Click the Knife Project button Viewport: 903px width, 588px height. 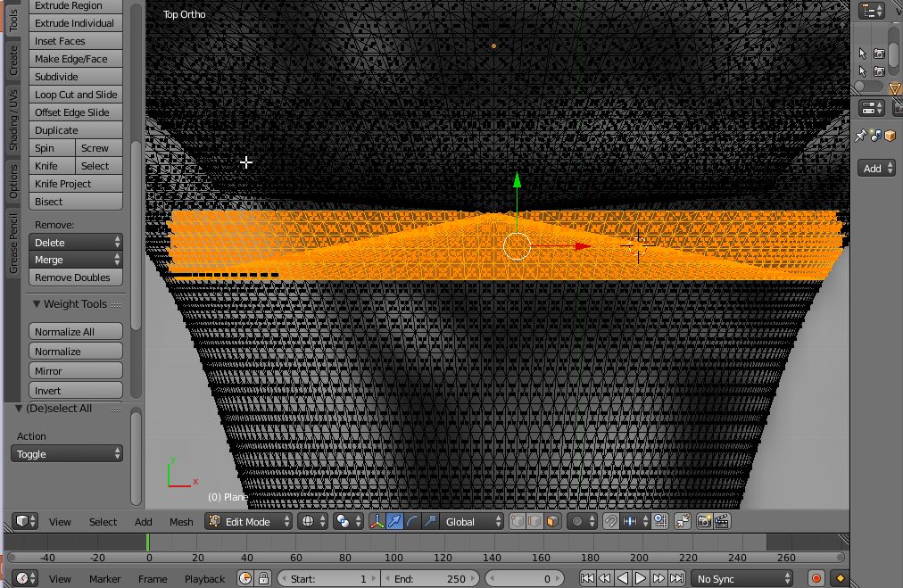point(76,184)
